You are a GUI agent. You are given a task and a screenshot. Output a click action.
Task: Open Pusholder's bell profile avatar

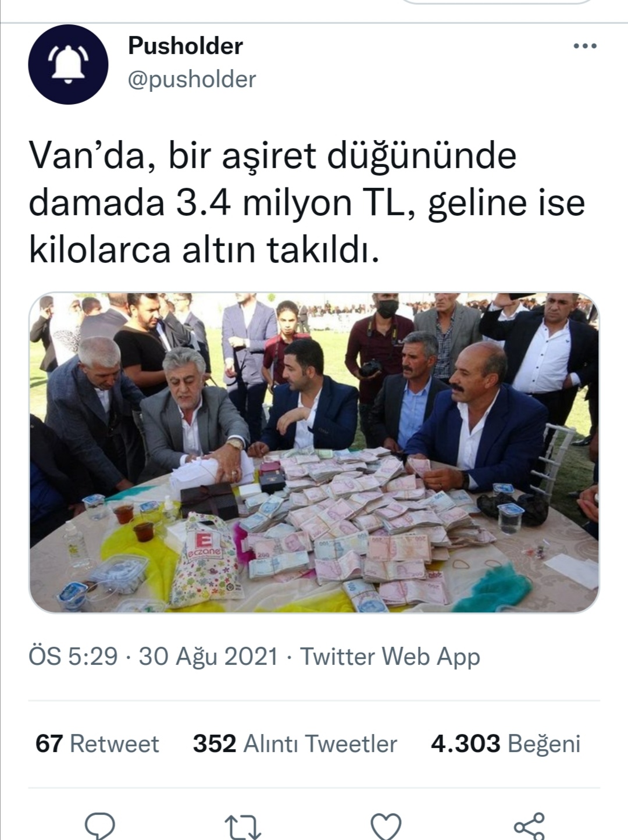pos(69,65)
